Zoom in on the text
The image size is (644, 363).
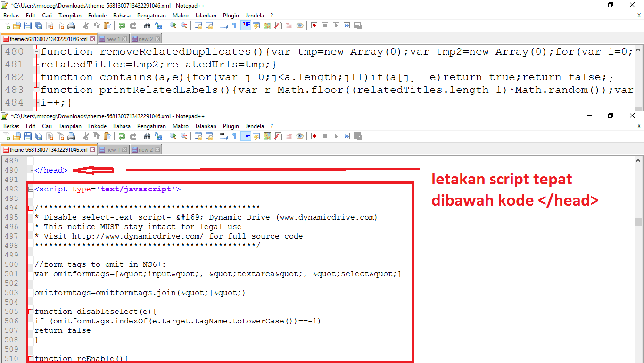[x=173, y=25]
